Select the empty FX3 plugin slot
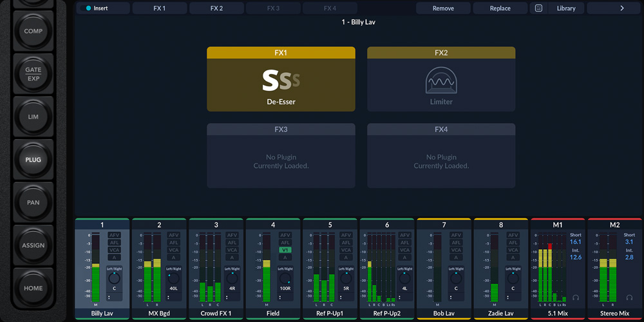Screen dimensions: 644x322 coord(281,156)
